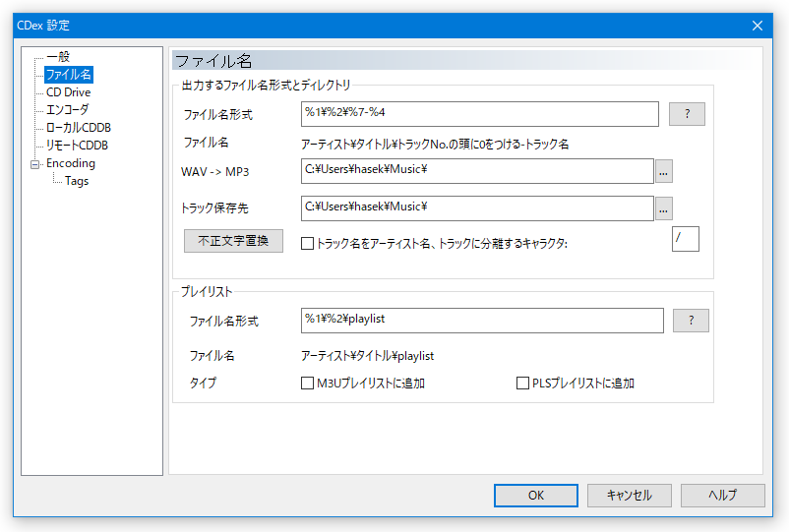Open the CD Drive settings page

point(69,92)
